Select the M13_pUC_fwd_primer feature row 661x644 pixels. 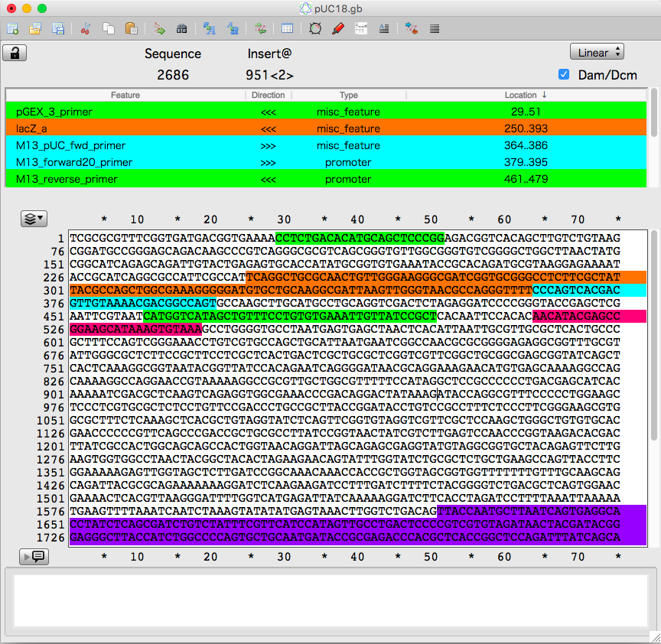coord(326,145)
